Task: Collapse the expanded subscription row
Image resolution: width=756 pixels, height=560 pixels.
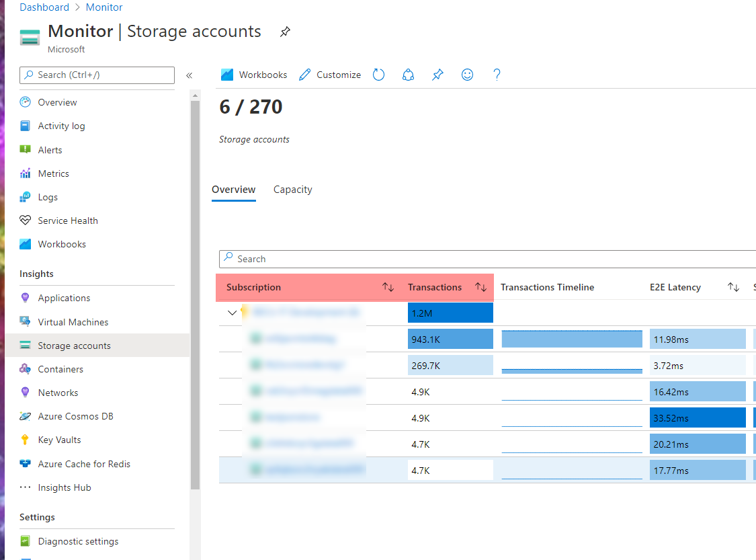Action: (x=232, y=313)
